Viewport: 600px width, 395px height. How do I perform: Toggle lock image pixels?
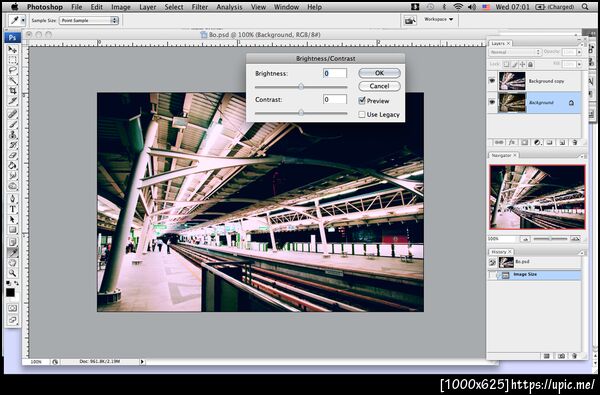click(x=515, y=65)
